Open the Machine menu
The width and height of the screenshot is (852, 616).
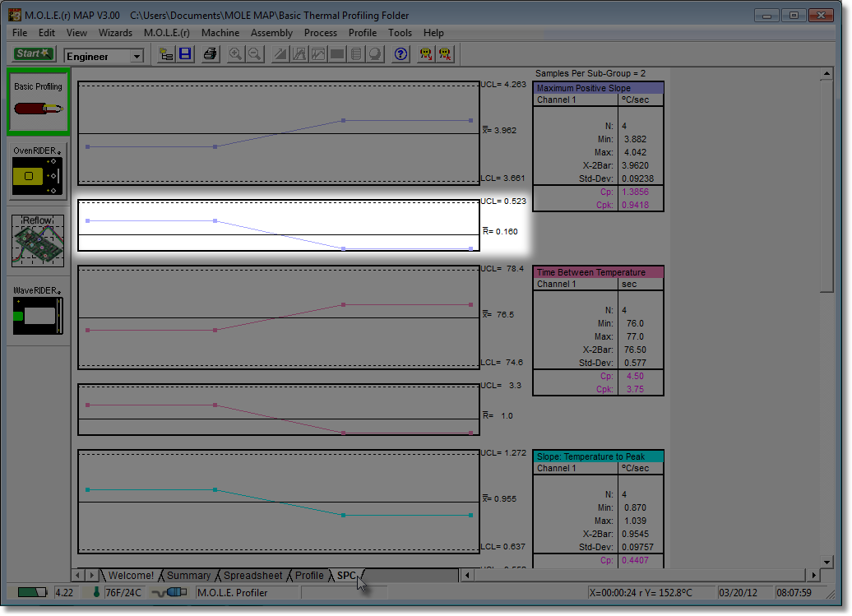[220, 33]
